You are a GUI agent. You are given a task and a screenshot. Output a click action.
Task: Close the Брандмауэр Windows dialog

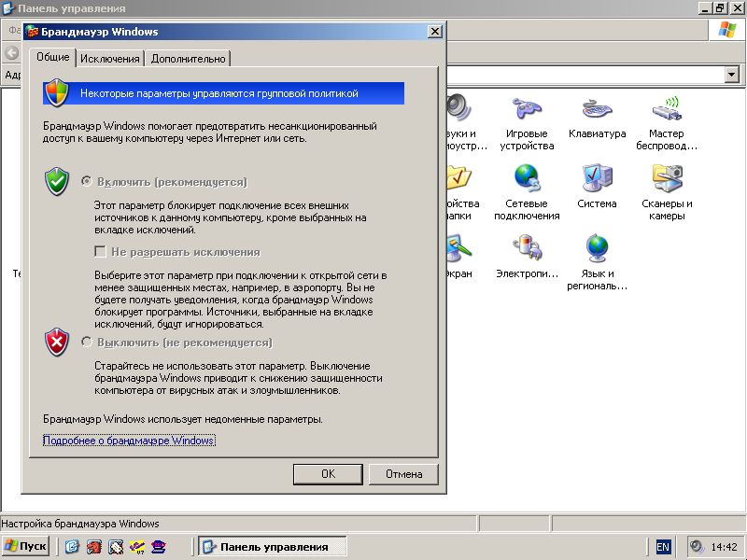[435, 32]
